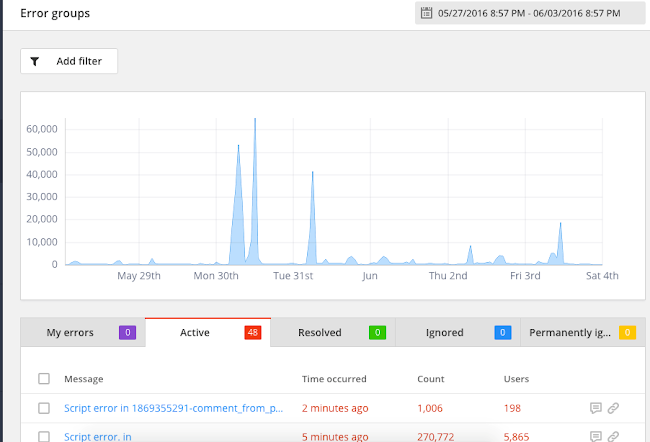
Task: Open the 'Script error in 1869355291-comment_from_p...' link
Action: coord(173,408)
